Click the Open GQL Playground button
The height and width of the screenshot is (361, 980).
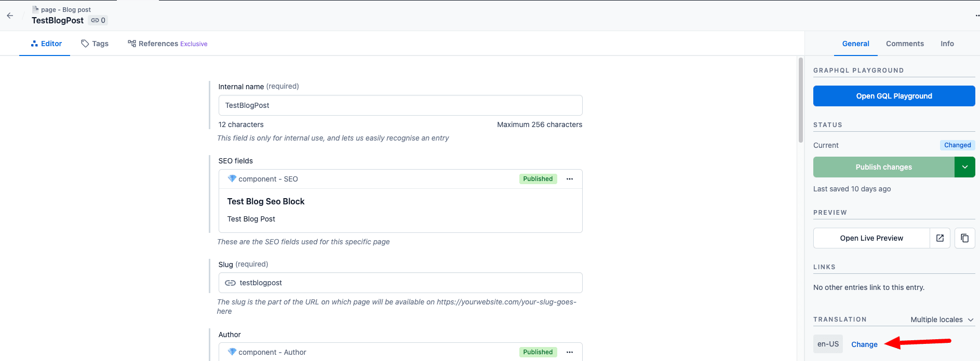point(894,96)
